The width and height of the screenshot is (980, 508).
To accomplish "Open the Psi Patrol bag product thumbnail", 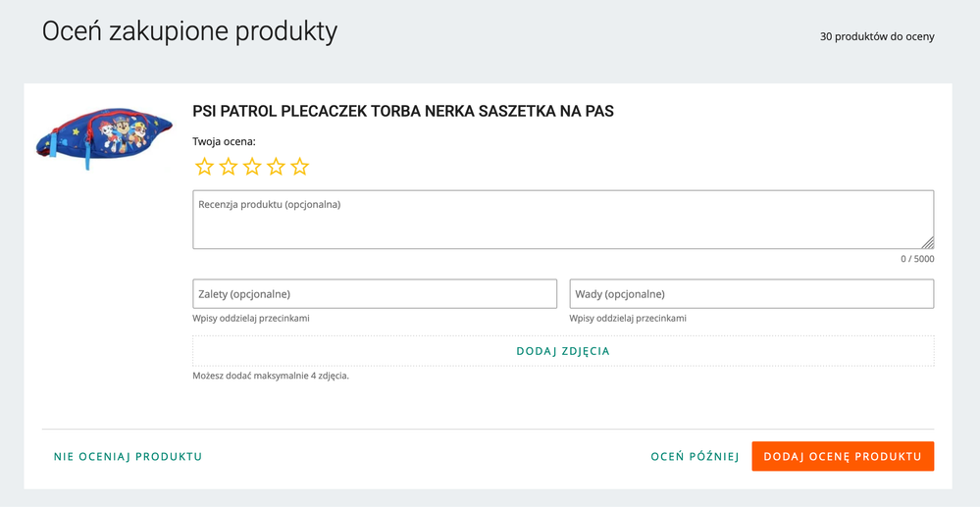I will (104, 137).
